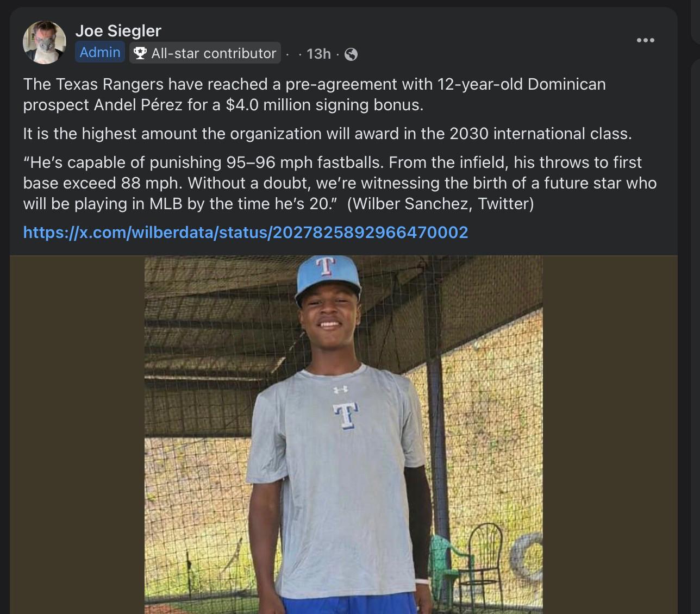The image size is (700, 614).
Task: Click the 2030 international class sentence
Action: point(327,134)
